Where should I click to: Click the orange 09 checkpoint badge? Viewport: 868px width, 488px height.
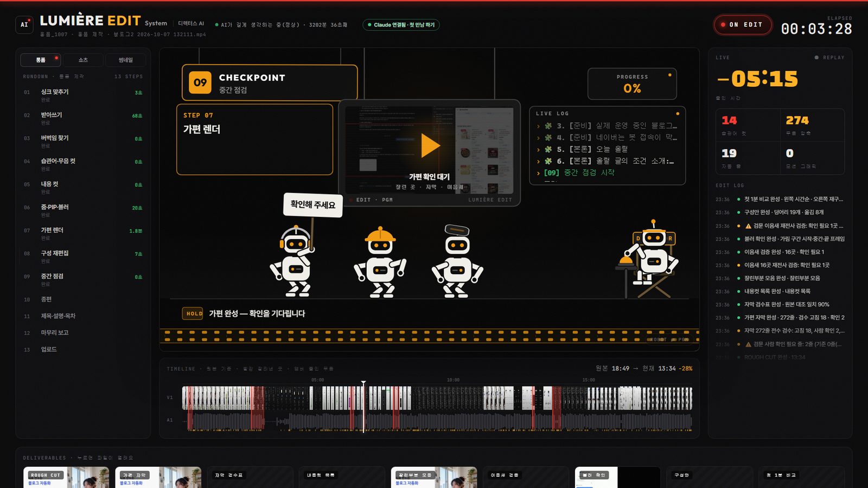tap(200, 83)
